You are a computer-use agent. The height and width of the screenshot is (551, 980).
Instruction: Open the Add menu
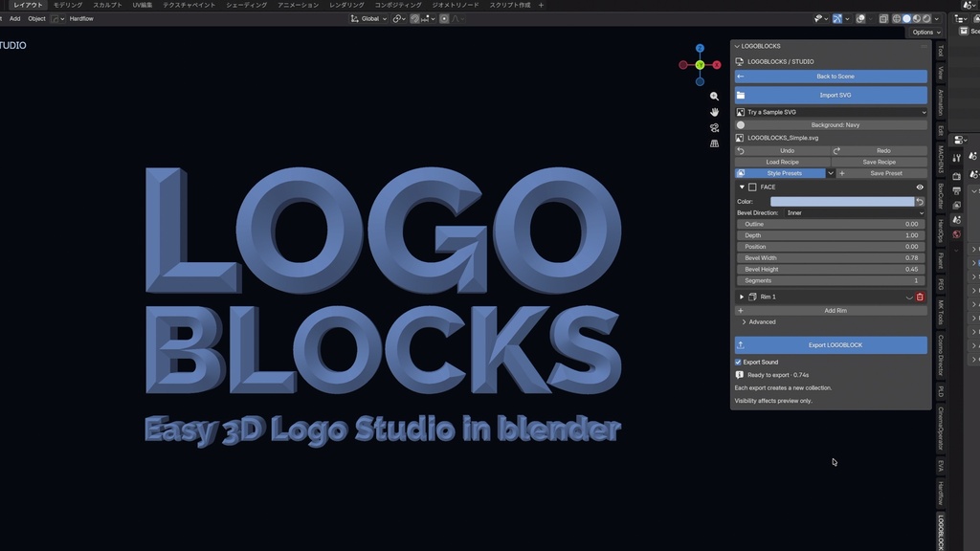click(15, 19)
